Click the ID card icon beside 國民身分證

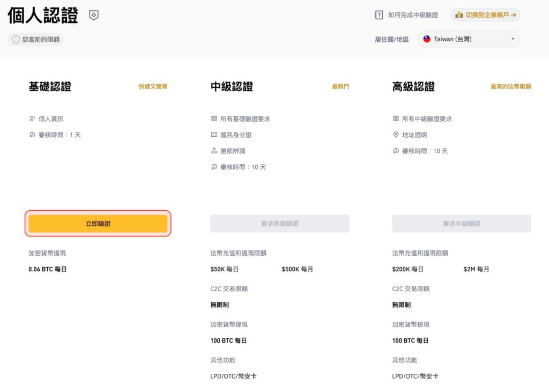point(214,135)
